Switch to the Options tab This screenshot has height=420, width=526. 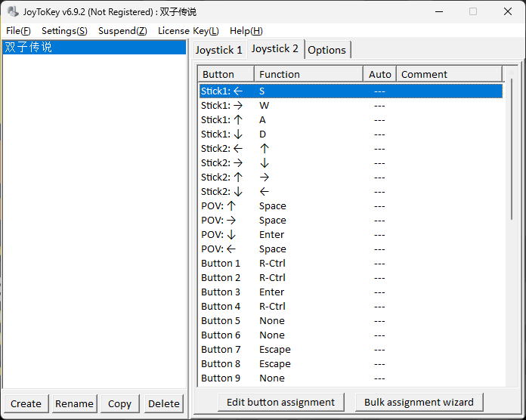pyautogui.click(x=326, y=50)
